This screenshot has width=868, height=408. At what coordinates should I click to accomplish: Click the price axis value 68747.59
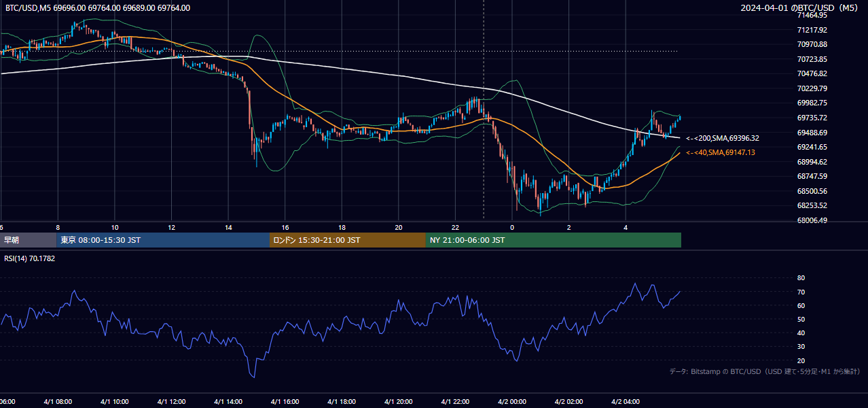point(812,176)
